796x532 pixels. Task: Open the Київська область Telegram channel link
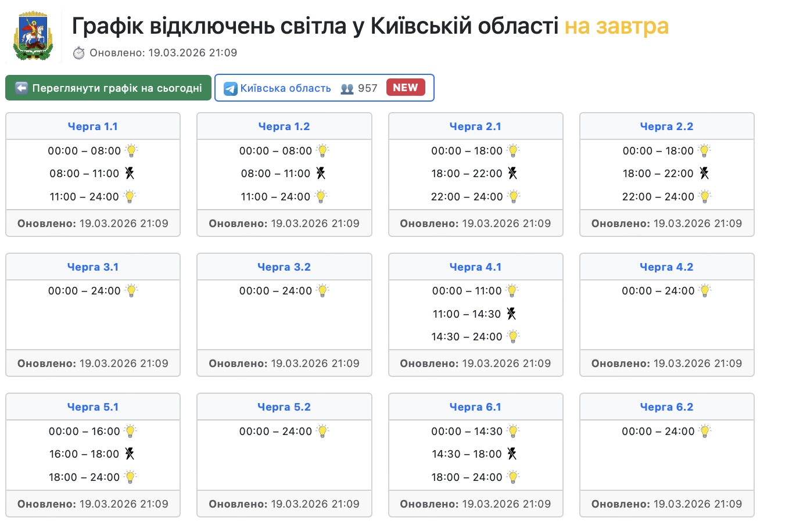point(285,88)
